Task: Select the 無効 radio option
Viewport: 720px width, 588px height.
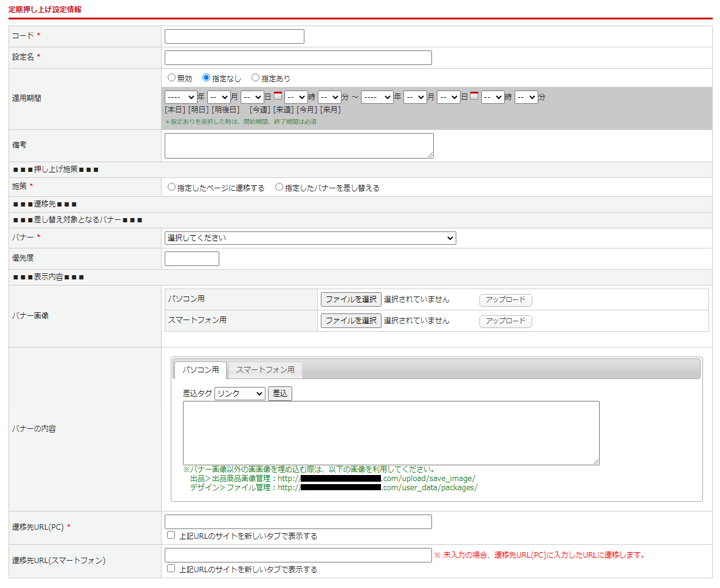Action: coord(171,78)
